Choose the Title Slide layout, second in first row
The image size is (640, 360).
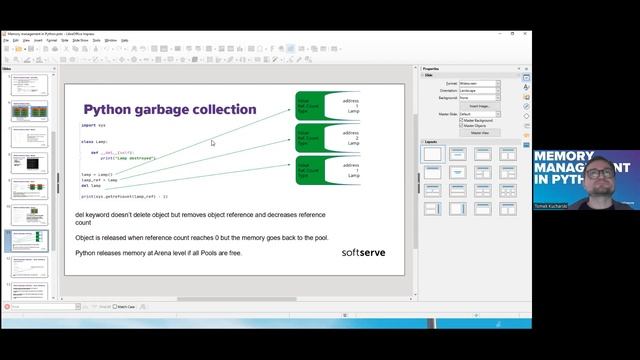(x=458, y=154)
